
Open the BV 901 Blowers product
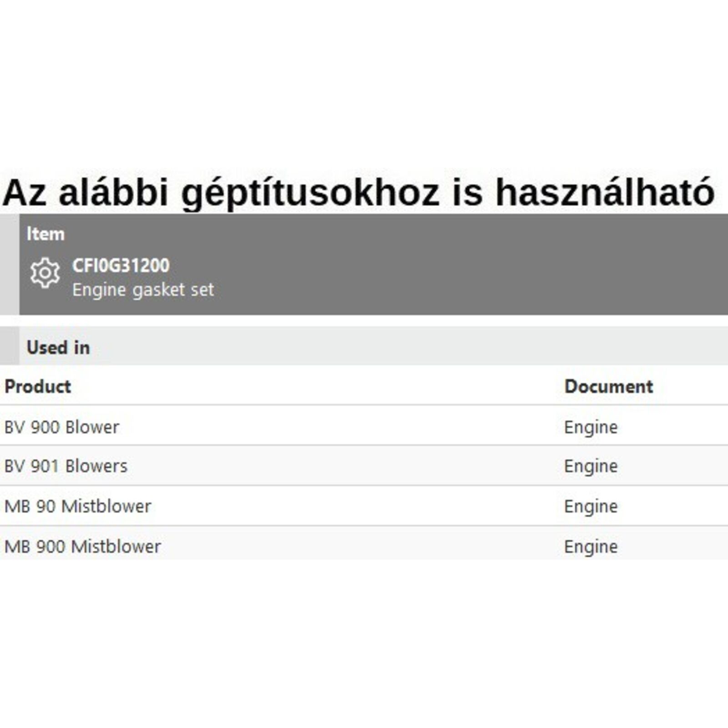coord(66,466)
